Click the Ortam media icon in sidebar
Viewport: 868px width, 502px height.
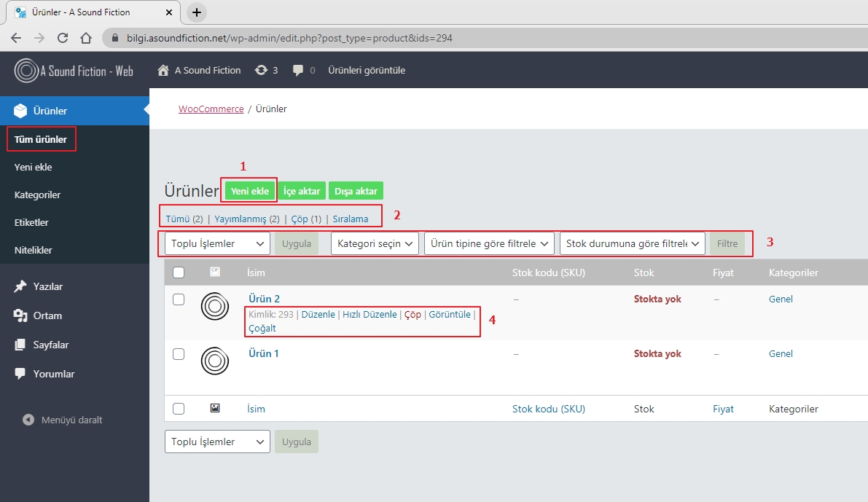pyautogui.click(x=20, y=315)
